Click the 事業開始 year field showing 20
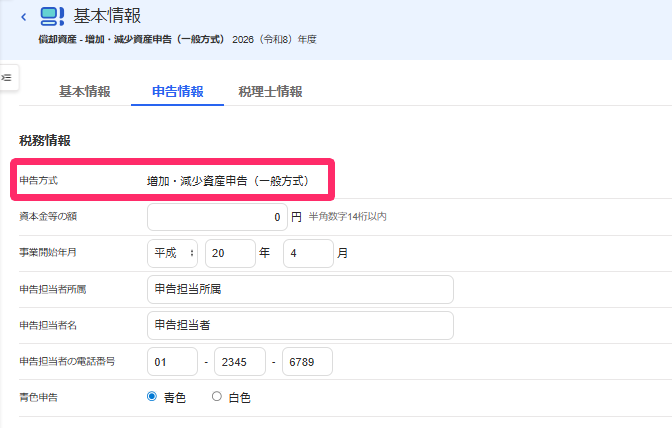Screen dimensions: 672x428 click(230, 253)
